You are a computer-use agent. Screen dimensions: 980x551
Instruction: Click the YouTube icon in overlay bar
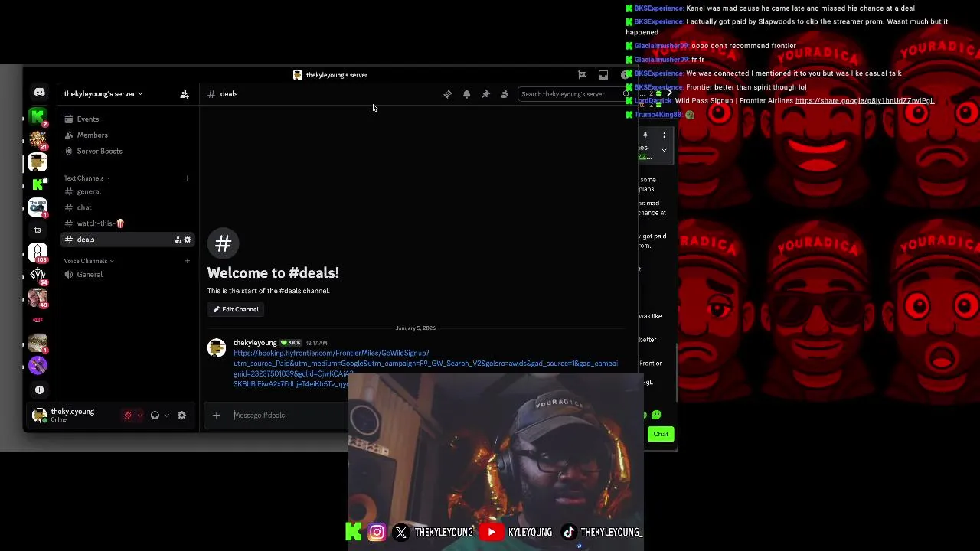coord(492,532)
